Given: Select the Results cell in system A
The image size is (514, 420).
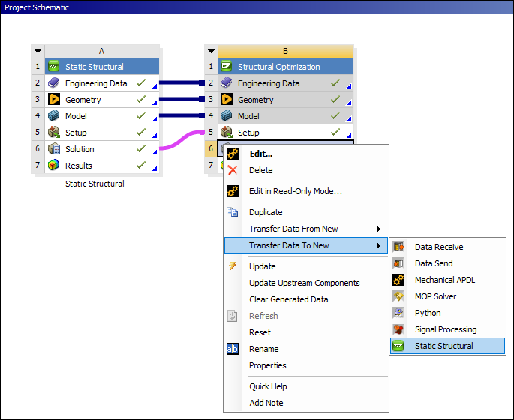Looking at the screenshot, I should click(102, 165).
